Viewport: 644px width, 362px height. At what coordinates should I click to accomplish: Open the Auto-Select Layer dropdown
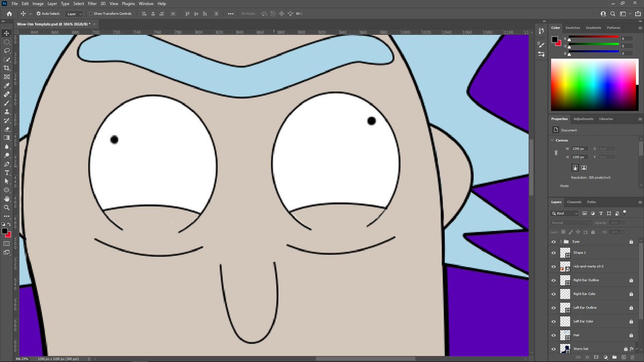[x=74, y=13]
